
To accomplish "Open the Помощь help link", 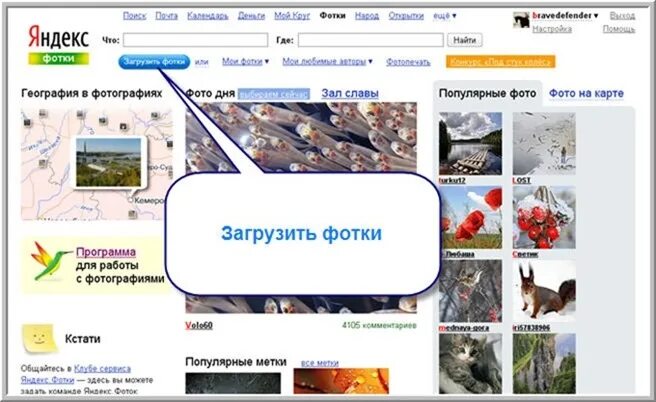I will click(619, 29).
